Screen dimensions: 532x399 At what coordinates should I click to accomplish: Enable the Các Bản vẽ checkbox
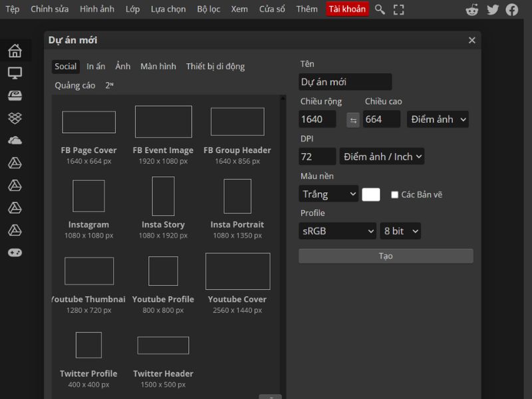click(394, 195)
